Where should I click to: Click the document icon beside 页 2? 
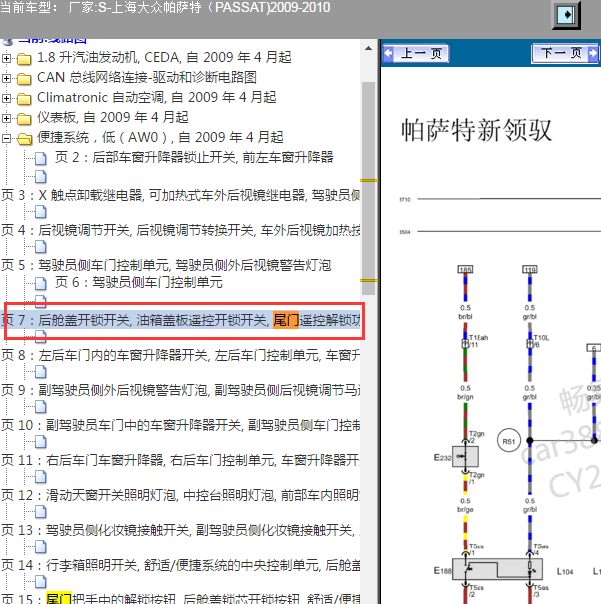coord(40,158)
